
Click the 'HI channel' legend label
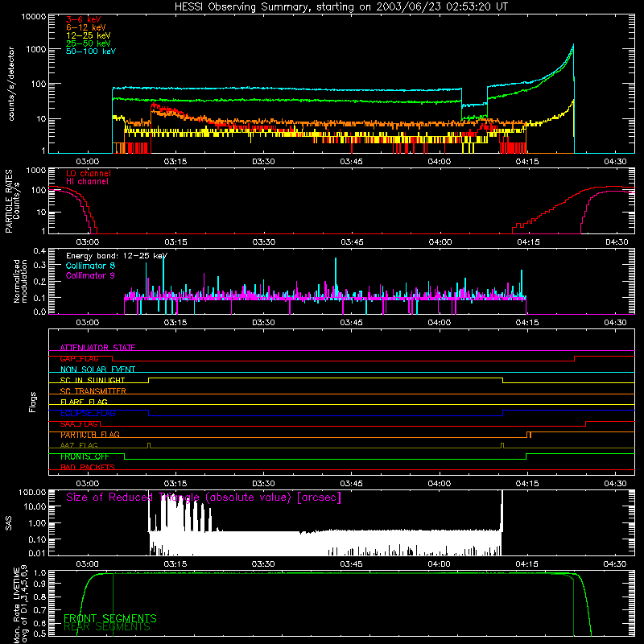[x=87, y=181]
